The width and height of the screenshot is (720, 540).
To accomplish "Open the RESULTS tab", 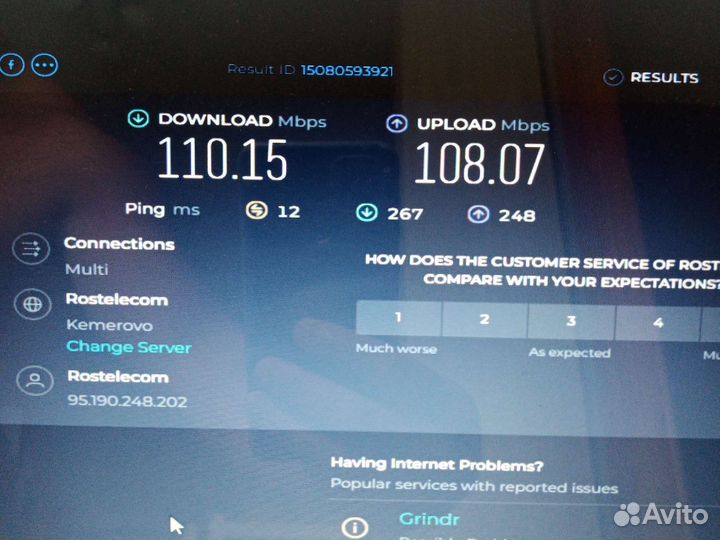I will click(x=651, y=77).
